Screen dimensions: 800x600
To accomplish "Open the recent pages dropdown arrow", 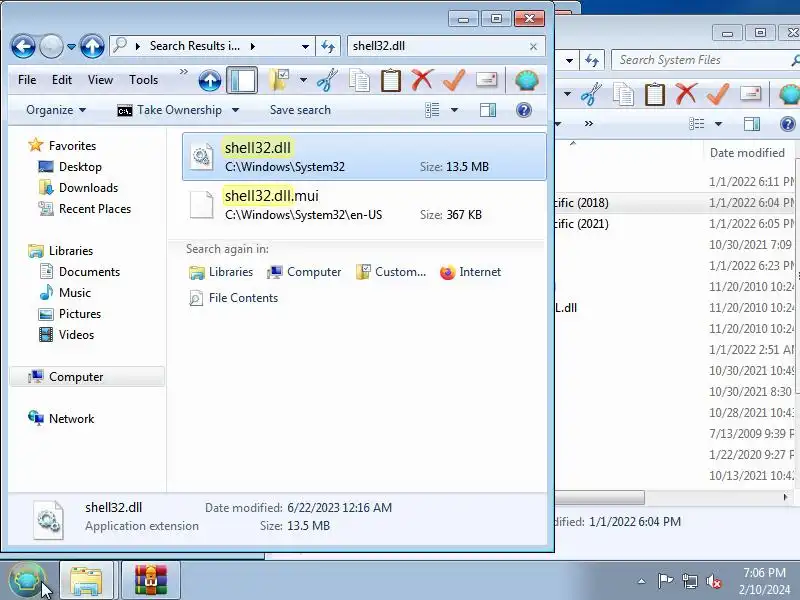I will [x=71, y=46].
